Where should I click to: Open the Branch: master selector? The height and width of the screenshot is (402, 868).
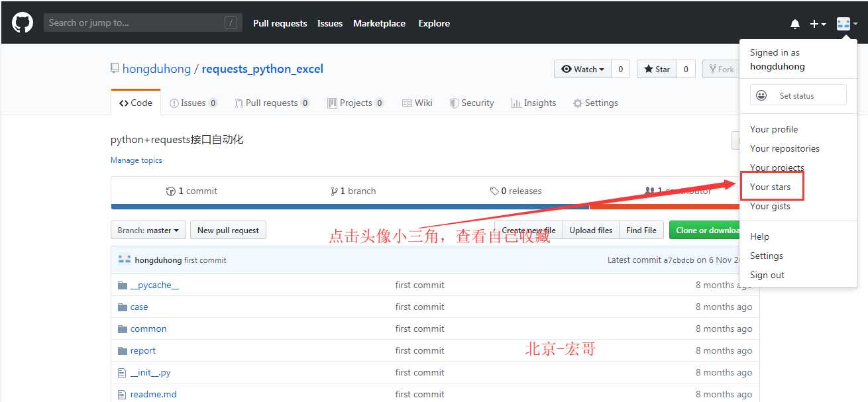click(x=148, y=230)
